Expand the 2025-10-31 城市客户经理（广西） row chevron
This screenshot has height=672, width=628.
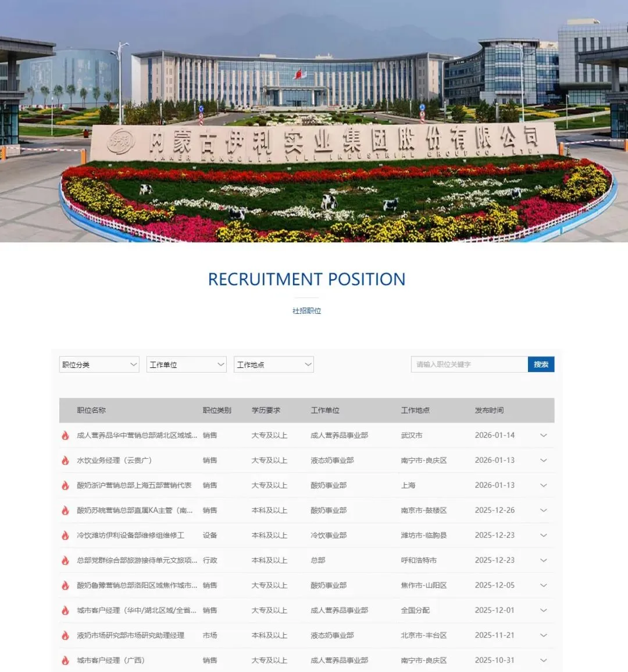point(544,660)
